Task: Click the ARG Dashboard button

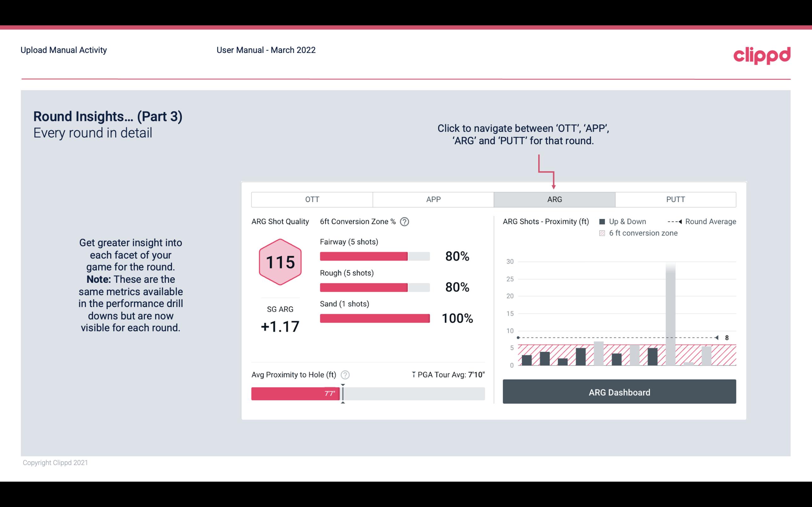Action: (x=619, y=392)
